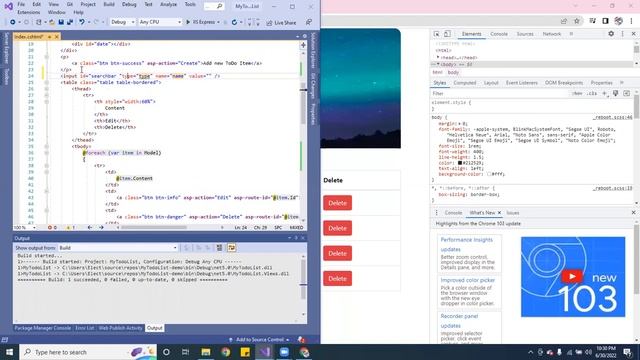This screenshot has height=360, width=640.
Task: Click the Save All icon in Visual Studio toolbar
Action: [70, 22]
